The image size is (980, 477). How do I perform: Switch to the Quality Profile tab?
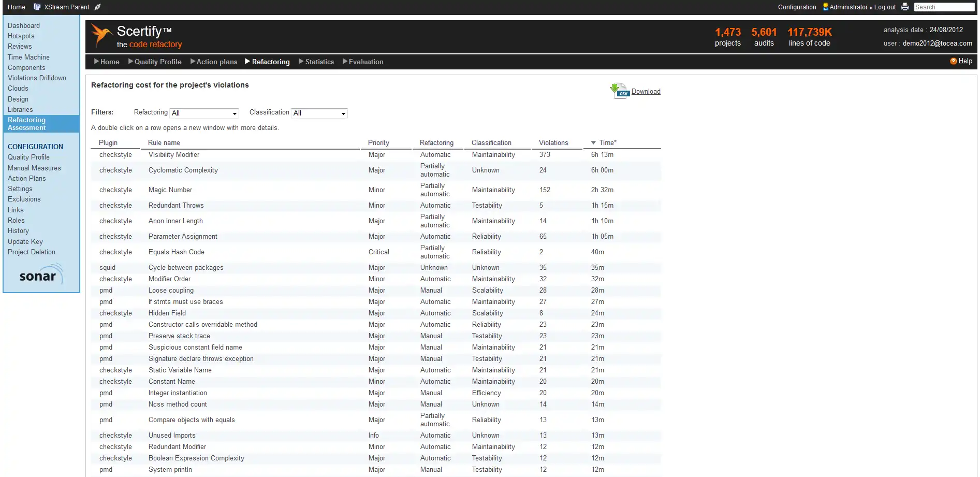point(155,62)
